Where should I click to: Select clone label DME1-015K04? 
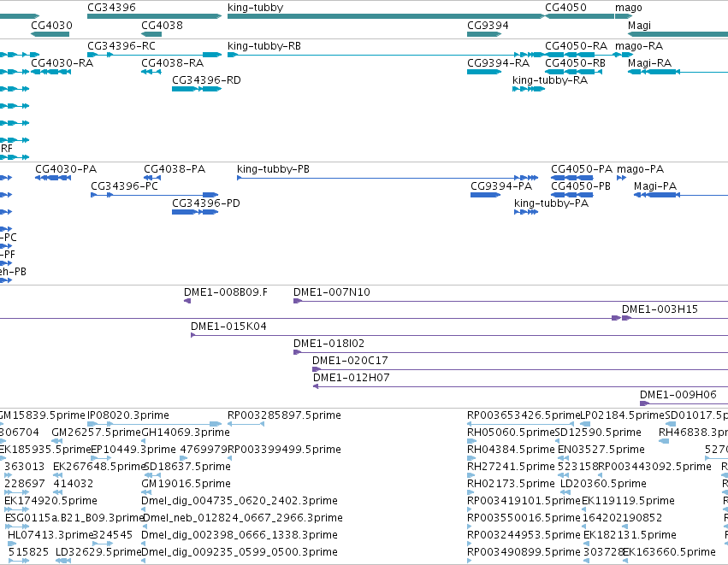point(228,327)
